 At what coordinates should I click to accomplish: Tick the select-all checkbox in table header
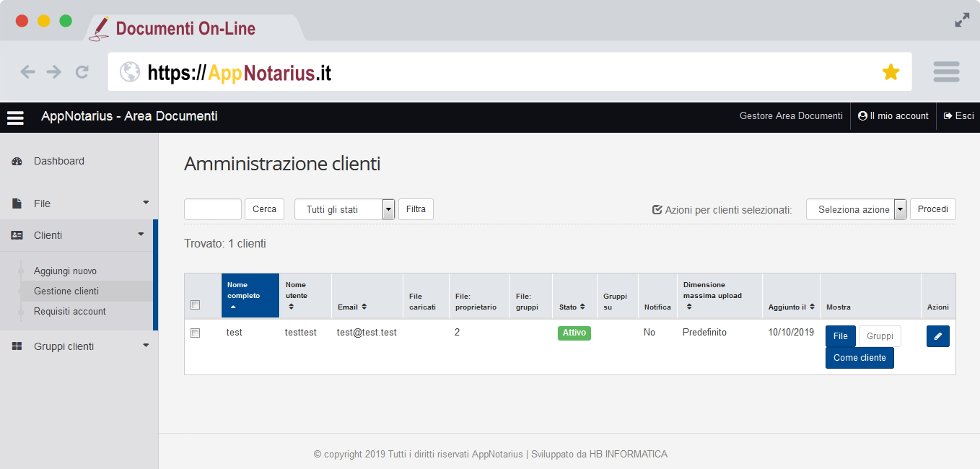click(195, 305)
